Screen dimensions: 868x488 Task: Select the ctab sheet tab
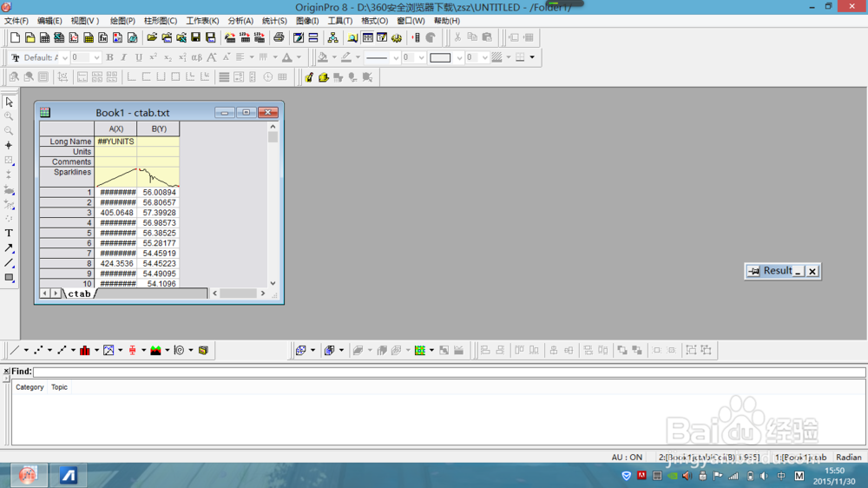(79, 293)
